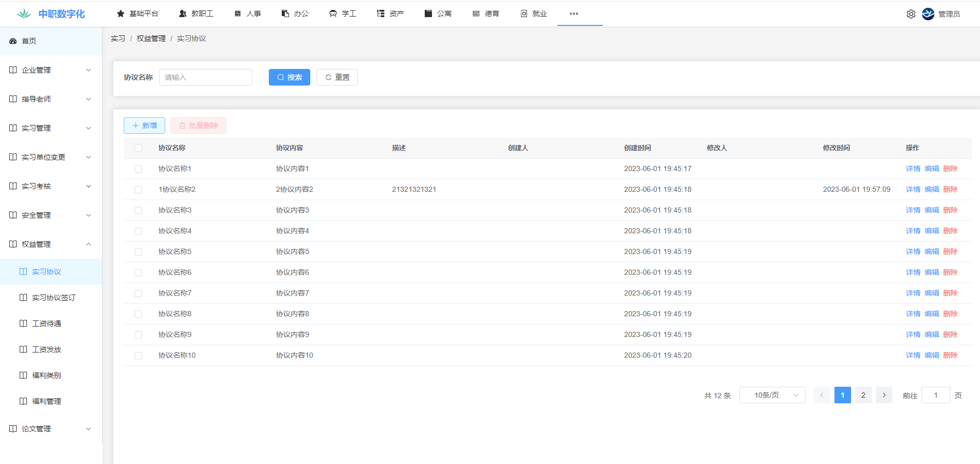Click the 新增 add button
The image size is (980, 464).
click(x=145, y=125)
